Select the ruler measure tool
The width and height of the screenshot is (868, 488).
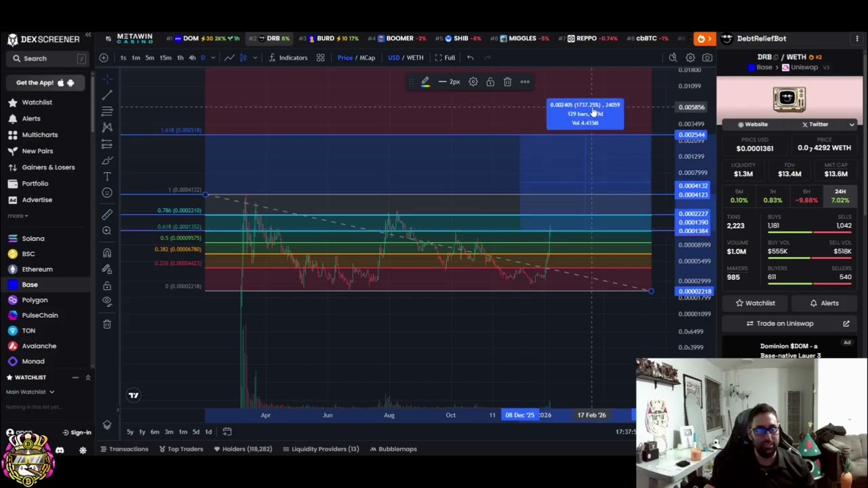coord(107,215)
